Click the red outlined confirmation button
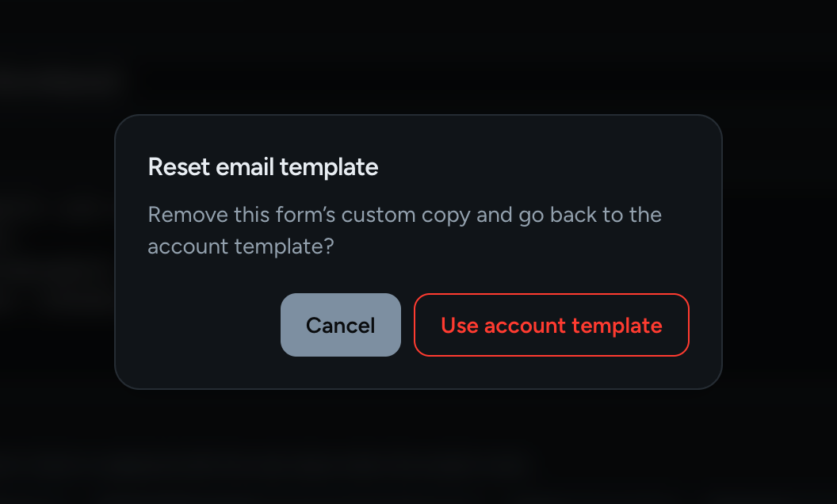Viewport: 837px width, 504px height. [552, 325]
